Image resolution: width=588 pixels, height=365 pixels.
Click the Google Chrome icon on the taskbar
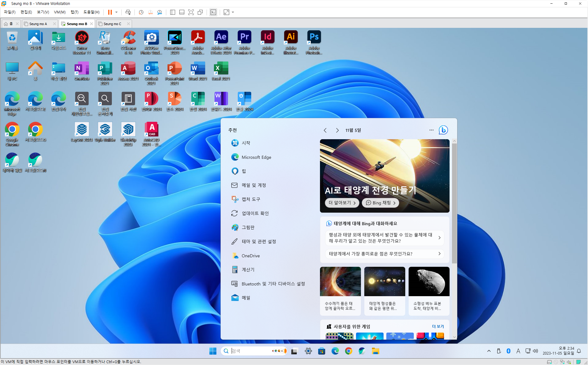pos(348,351)
